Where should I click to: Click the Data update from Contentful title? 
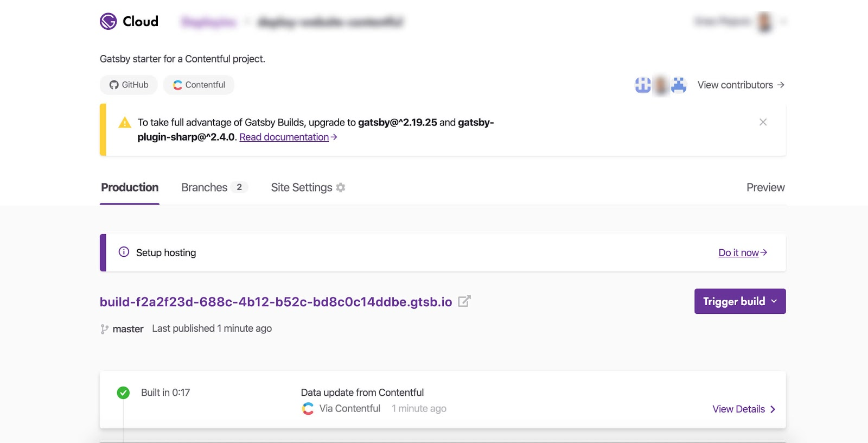click(x=362, y=393)
